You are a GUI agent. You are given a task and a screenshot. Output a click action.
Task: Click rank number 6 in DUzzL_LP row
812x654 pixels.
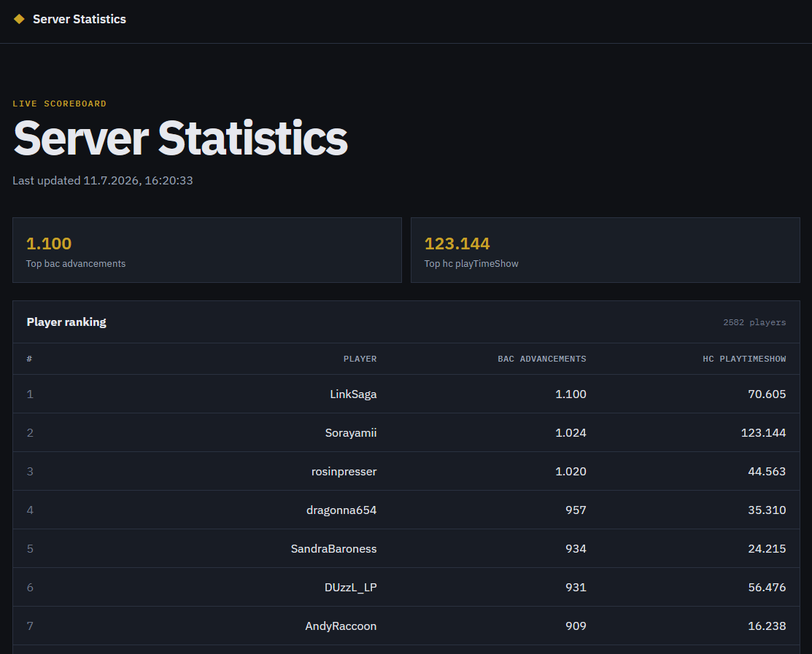pyautogui.click(x=30, y=588)
